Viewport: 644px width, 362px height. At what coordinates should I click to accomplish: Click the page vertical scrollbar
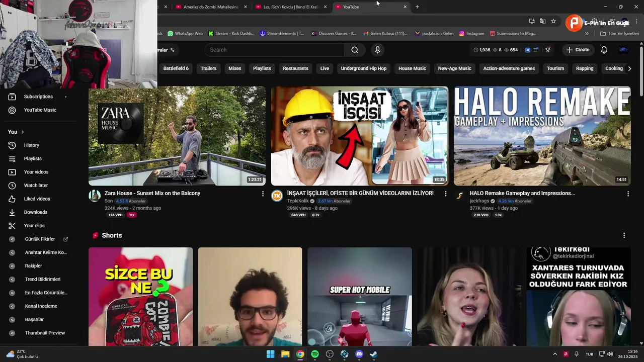pos(641,70)
